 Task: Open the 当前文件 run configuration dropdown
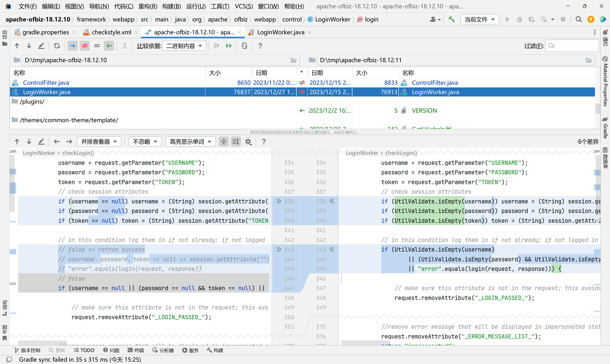[479, 19]
